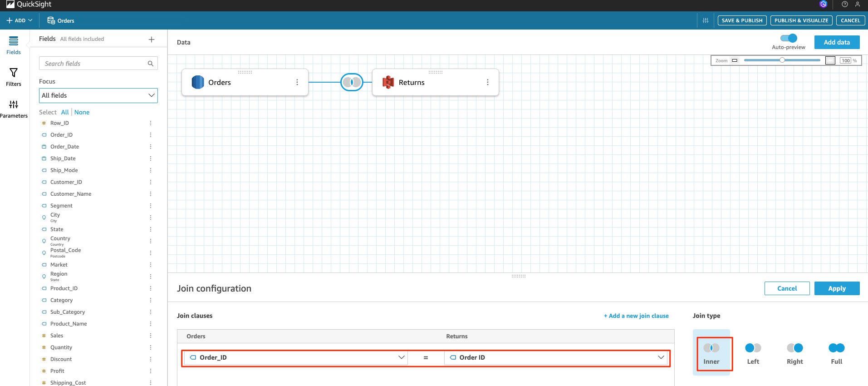Select the Category field in list
Image resolution: width=868 pixels, height=386 pixels.
coord(61,300)
